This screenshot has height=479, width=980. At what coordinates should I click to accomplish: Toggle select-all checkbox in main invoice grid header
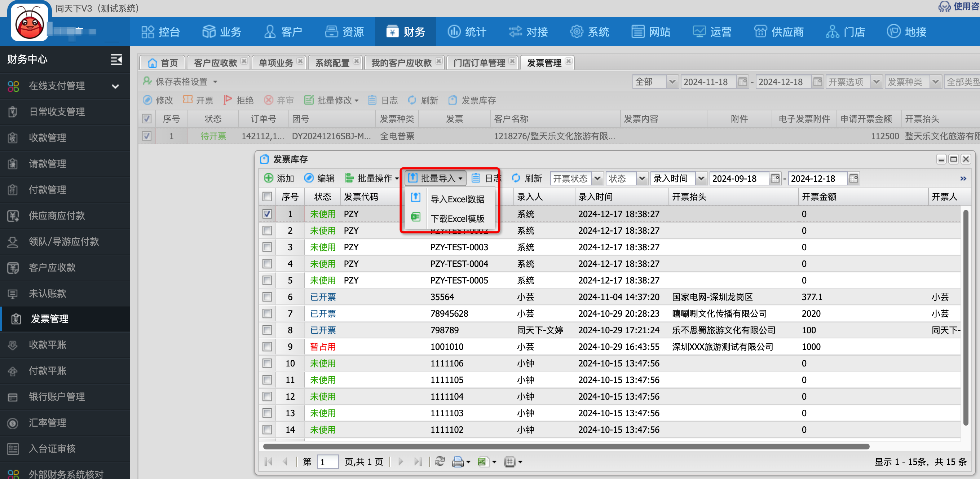(x=146, y=119)
